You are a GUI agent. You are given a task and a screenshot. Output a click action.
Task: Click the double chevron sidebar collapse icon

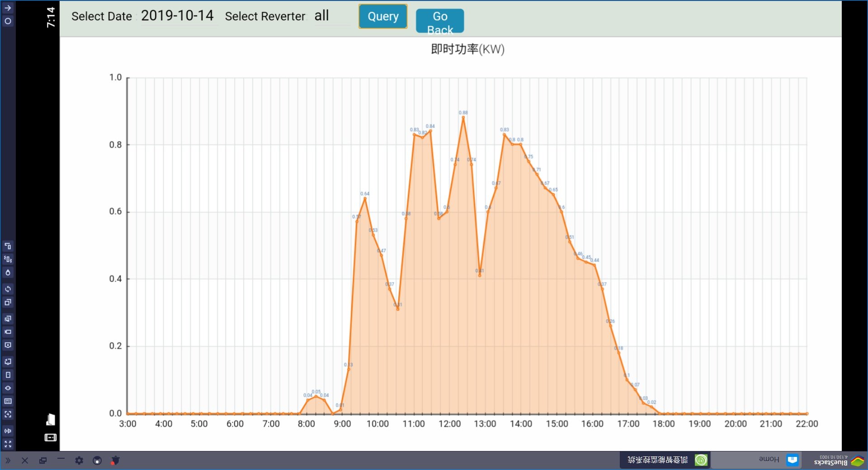point(8,461)
